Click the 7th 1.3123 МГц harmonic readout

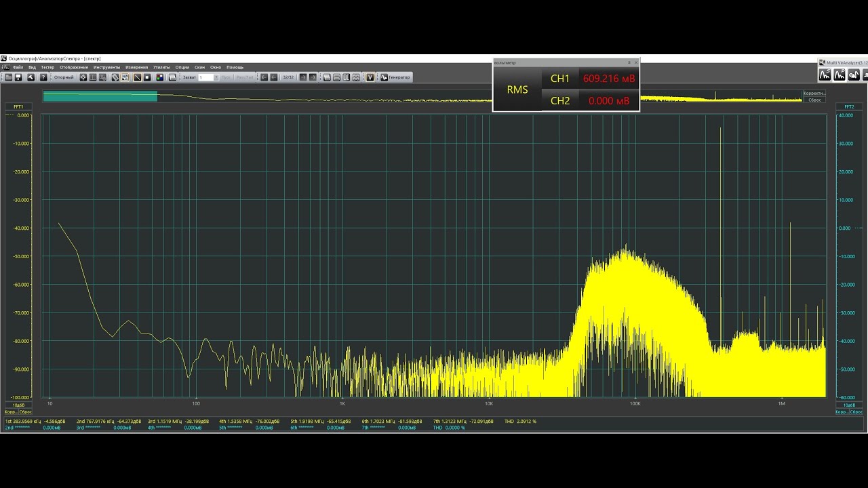point(464,422)
